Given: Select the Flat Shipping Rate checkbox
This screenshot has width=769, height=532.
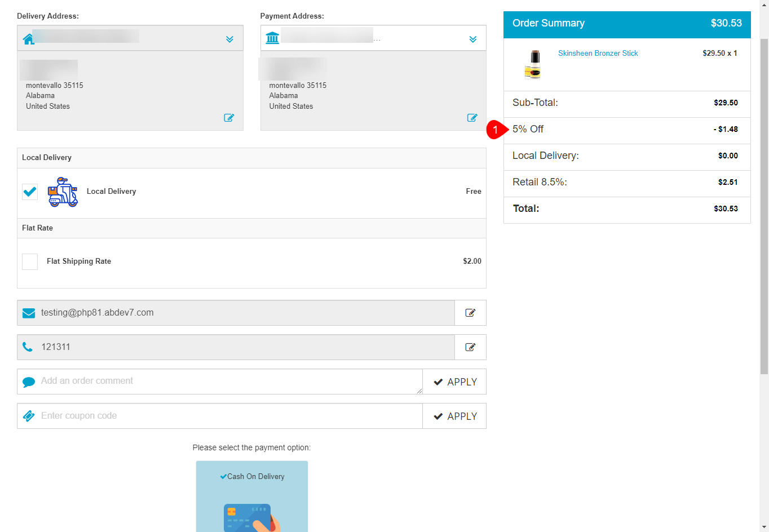Looking at the screenshot, I should coord(30,261).
